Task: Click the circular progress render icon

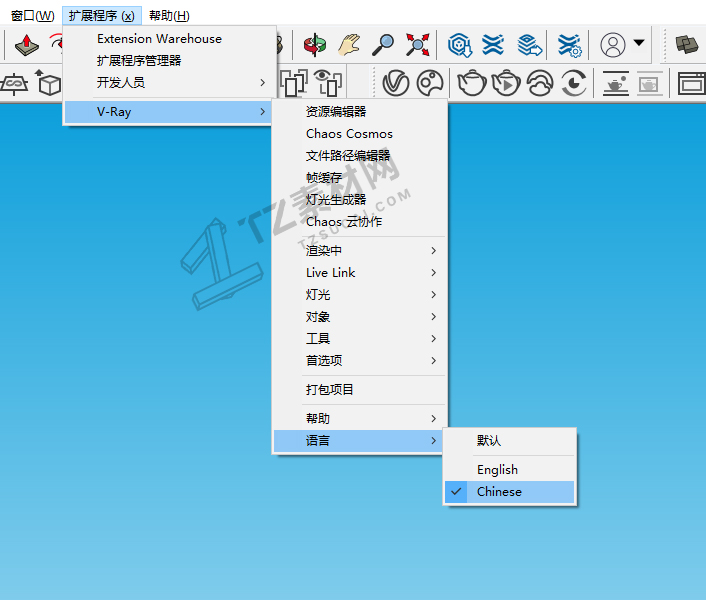Action: coord(574,83)
